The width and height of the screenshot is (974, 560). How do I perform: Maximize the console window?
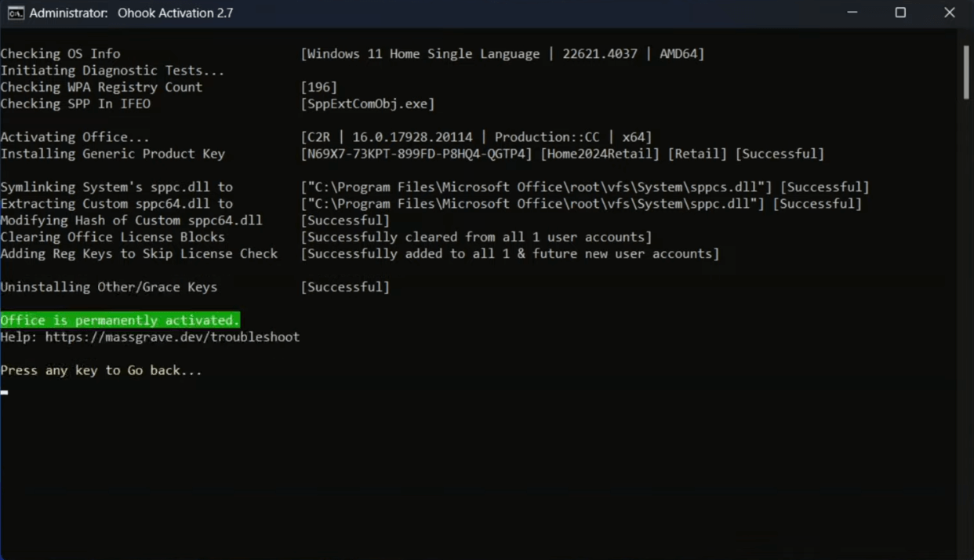900,13
